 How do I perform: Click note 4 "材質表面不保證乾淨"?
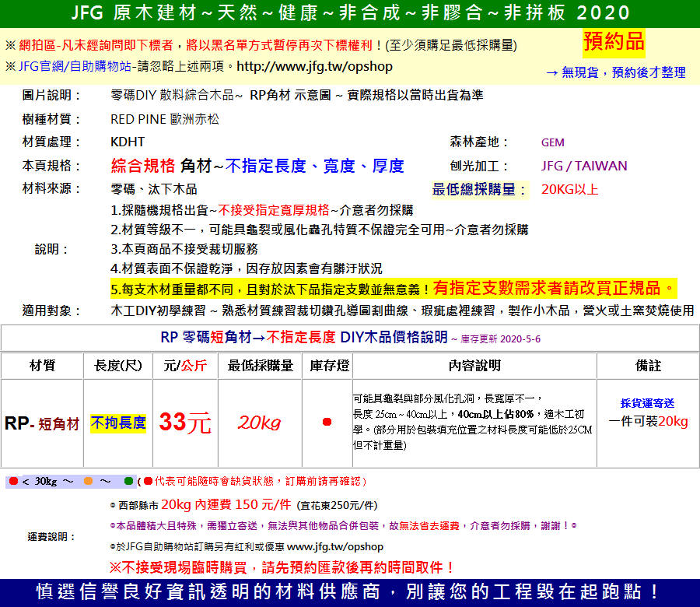click(247, 268)
